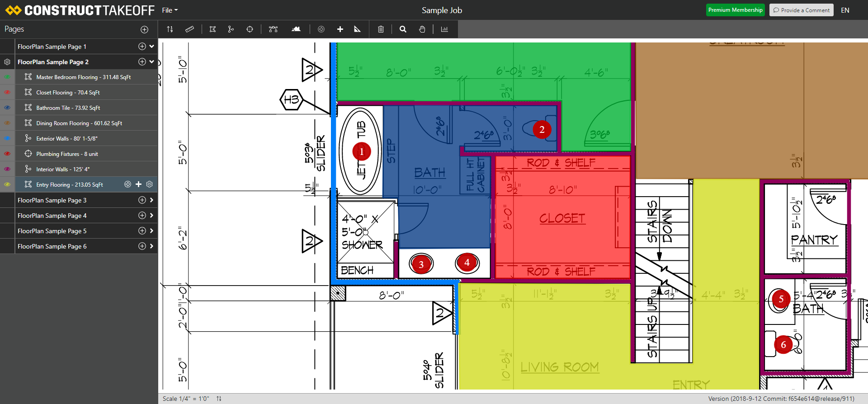Screen dimensions: 868x404
Task: Toggle visibility of Exterior Walls
Action: 7,139
